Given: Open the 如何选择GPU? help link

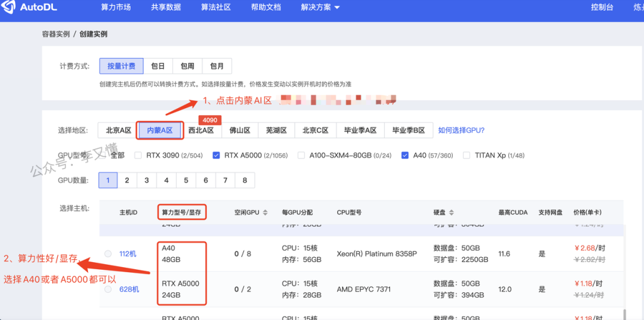Looking at the screenshot, I should pyautogui.click(x=461, y=131).
